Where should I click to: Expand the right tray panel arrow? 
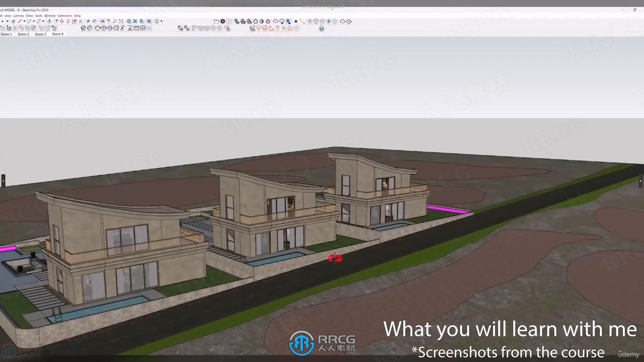(x=640, y=181)
